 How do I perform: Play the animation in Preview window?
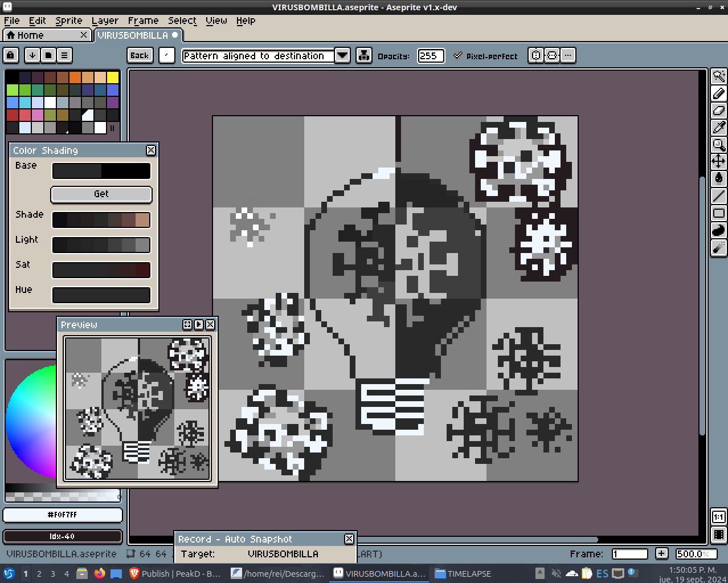(x=199, y=324)
